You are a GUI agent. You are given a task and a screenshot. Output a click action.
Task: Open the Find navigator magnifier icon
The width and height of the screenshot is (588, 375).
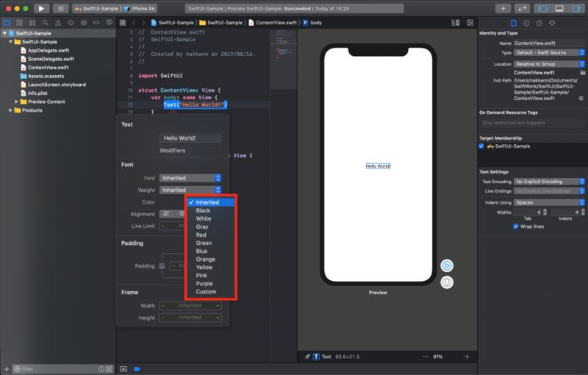pyautogui.click(x=45, y=23)
